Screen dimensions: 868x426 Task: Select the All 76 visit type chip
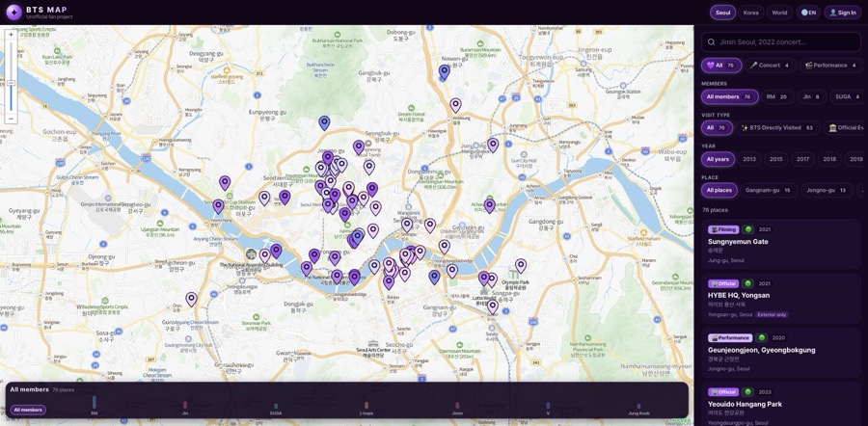pyautogui.click(x=717, y=128)
